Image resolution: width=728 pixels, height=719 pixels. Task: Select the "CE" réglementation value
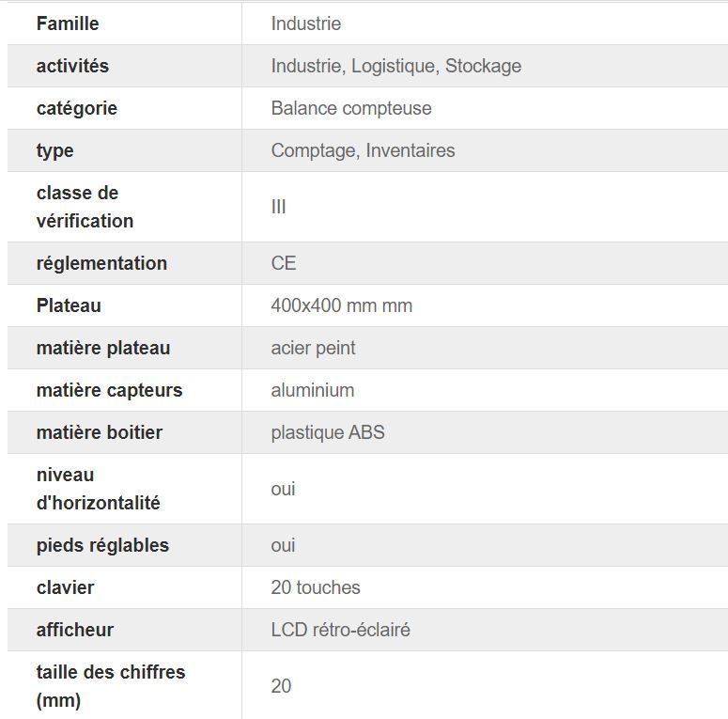[x=284, y=263]
